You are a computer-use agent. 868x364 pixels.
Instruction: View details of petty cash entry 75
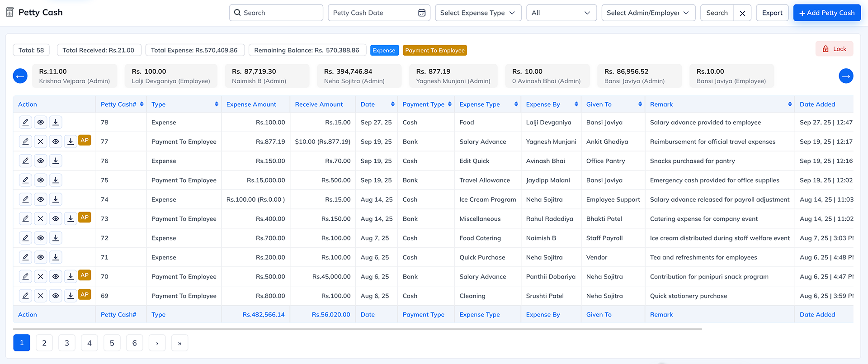(41, 180)
